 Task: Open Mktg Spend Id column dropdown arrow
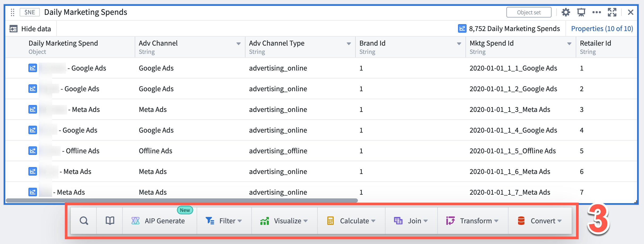(x=569, y=44)
